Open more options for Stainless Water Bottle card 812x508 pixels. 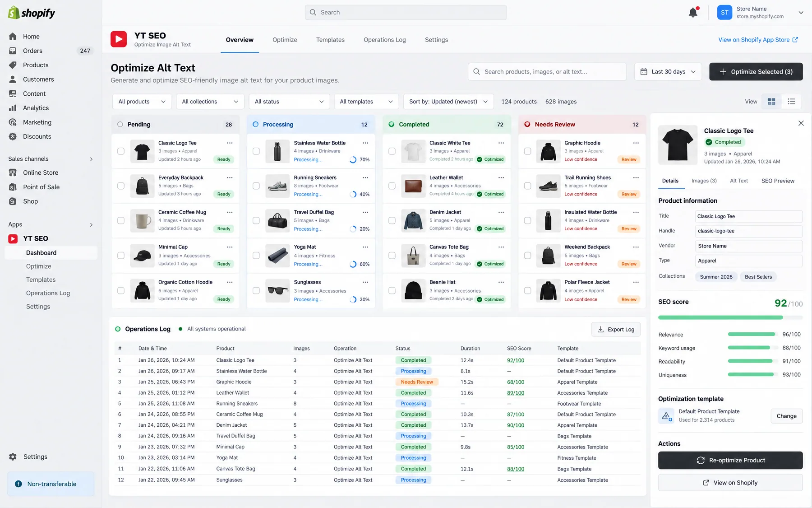point(365,143)
